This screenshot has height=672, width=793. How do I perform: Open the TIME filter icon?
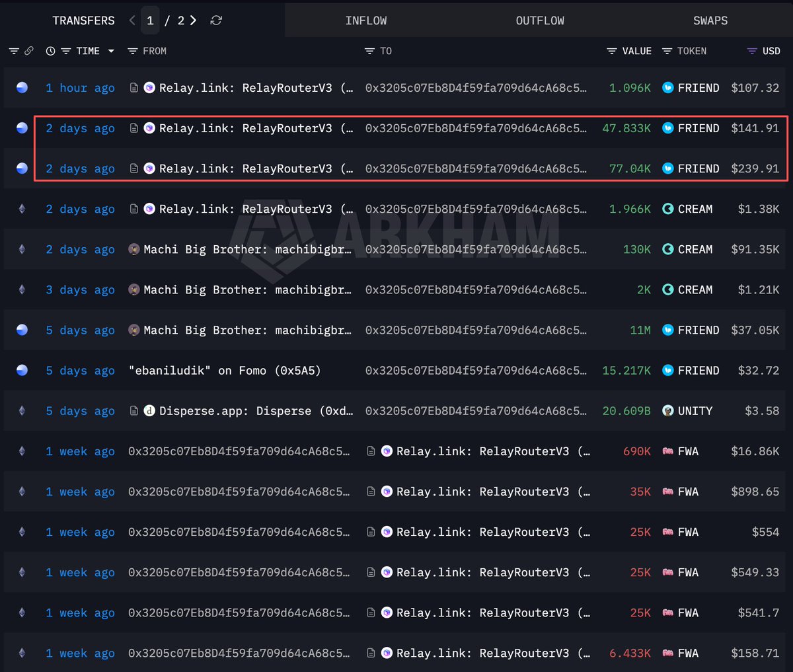coord(65,51)
